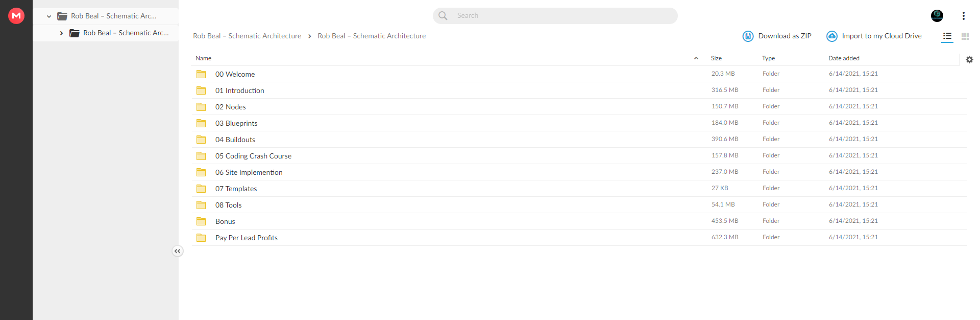Expand the nested Rob Beal subfolder
This screenshot has width=980, height=320.
(61, 33)
